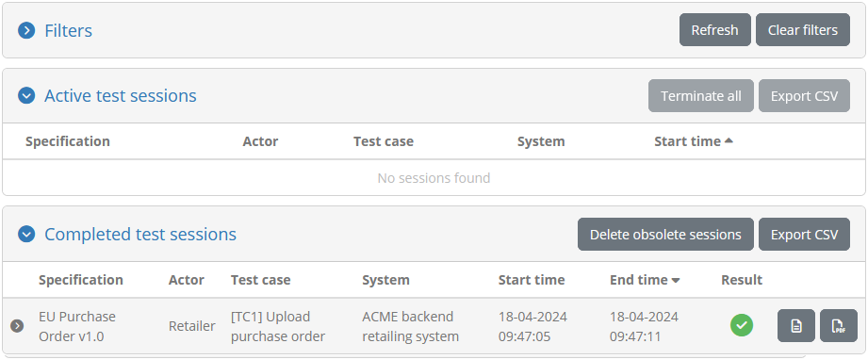Click Terminate all button
Image resolution: width=868 pixels, height=360 pixels.
point(701,96)
